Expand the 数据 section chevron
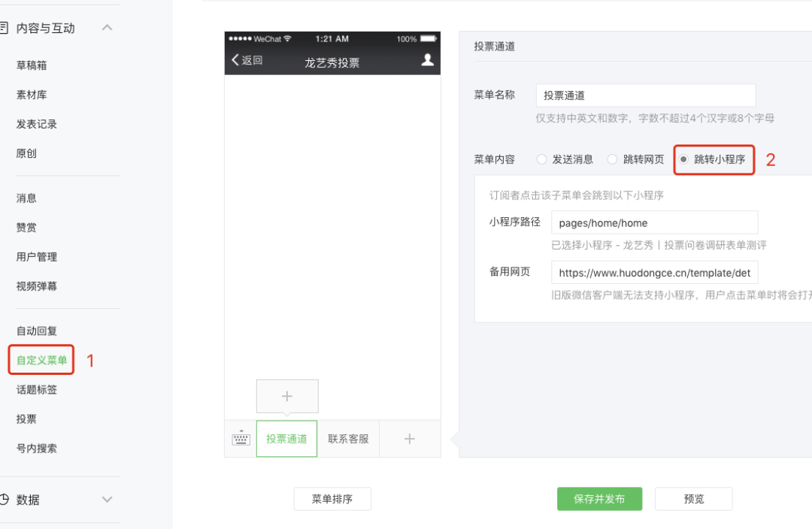This screenshot has width=812, height=529. (108, 500)
